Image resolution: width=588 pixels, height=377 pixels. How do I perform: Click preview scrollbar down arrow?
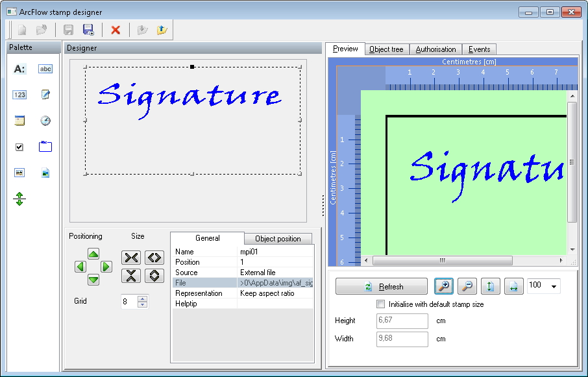click(x=572, y=250)
